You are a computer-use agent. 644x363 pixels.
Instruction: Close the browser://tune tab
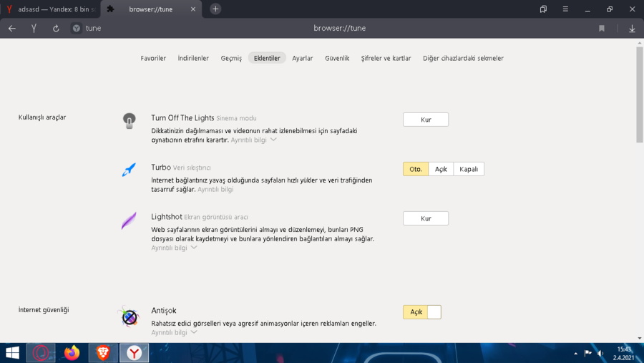pyautogui.click(x=193, y=9)
